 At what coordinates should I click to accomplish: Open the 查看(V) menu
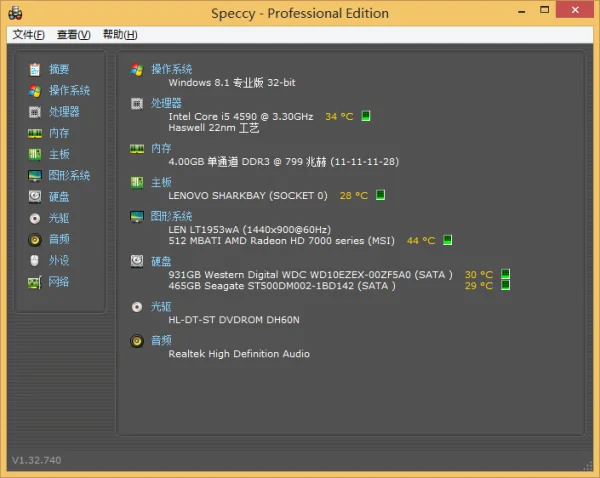(73, 35)
